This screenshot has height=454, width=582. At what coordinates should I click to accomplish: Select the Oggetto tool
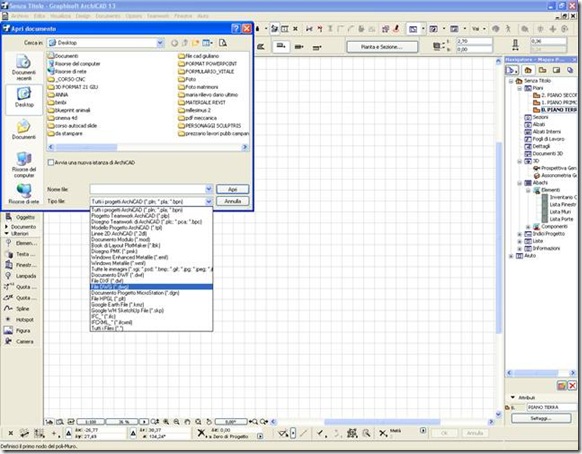(x=20, y=217)
